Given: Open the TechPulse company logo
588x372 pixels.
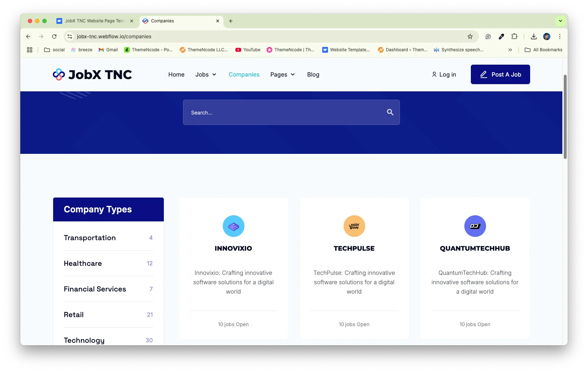Looking at the screenshot, I should tap(354, 226).
